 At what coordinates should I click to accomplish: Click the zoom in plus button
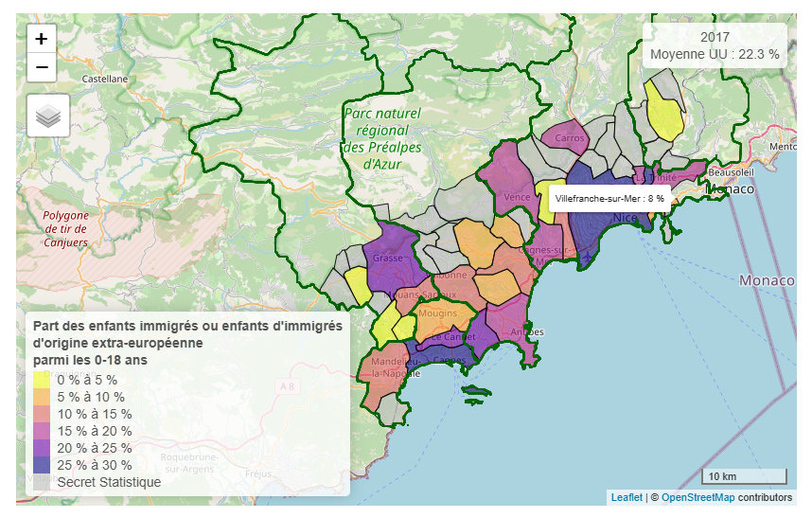(42, 39)
